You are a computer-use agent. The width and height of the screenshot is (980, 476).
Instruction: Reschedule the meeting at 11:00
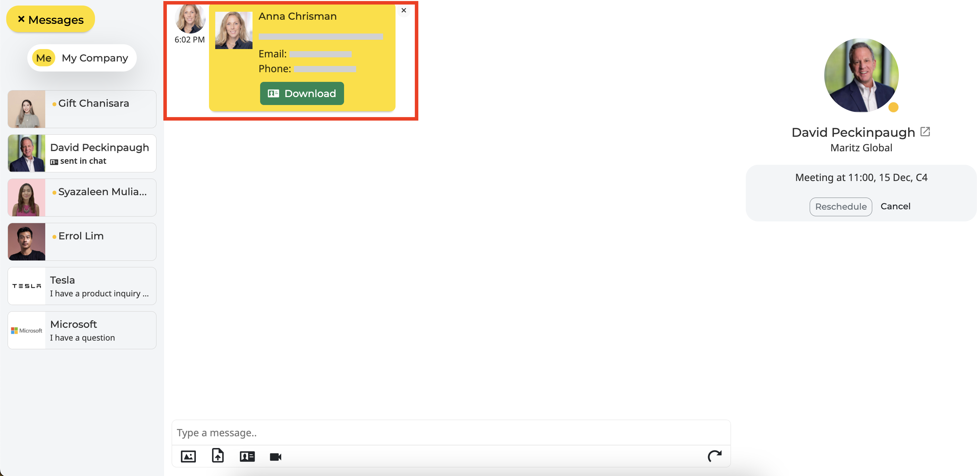coord(840,207)
